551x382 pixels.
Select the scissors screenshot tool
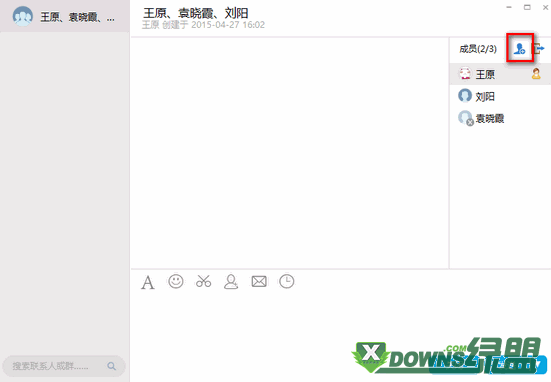click(203, 281)
